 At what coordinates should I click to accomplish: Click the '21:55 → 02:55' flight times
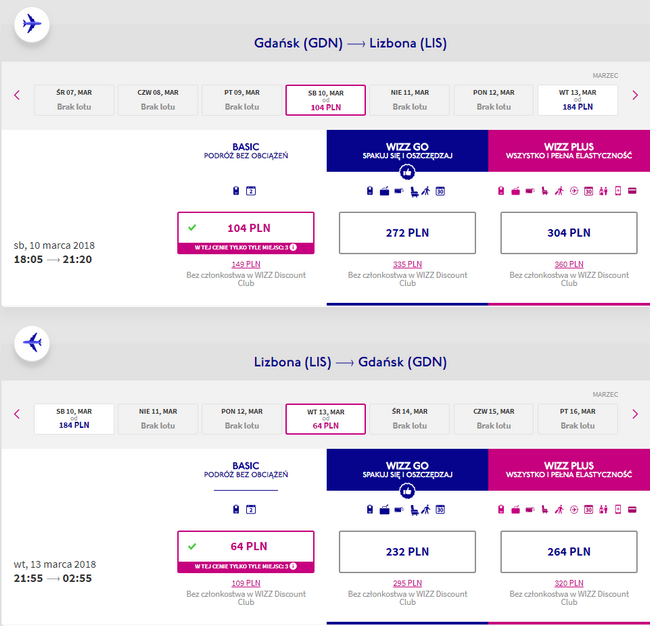coord(53,578)
